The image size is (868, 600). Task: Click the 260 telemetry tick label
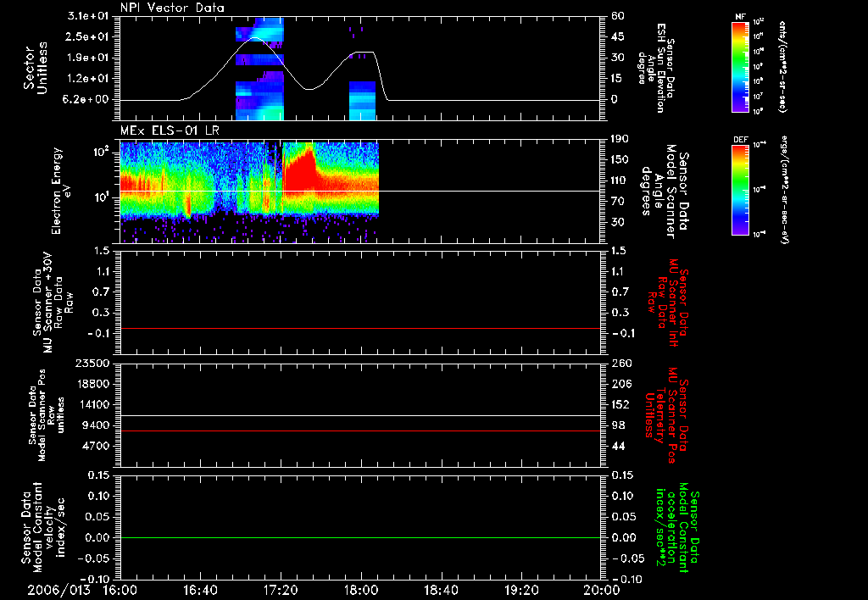[621, 363]
